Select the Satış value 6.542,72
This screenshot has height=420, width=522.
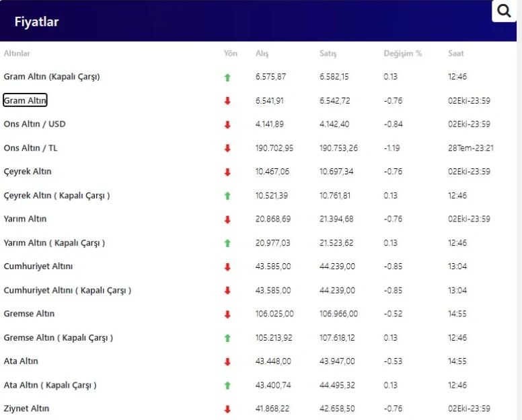point(335,100)
